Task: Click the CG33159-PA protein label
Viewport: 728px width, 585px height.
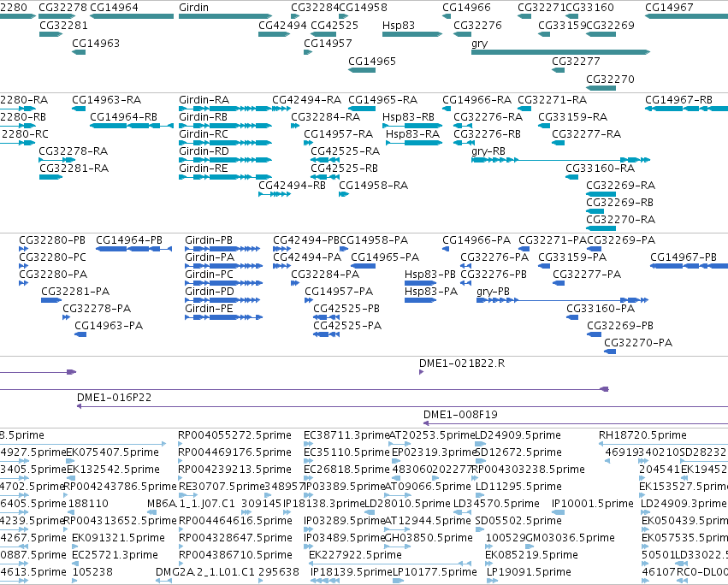Action: 572,257
